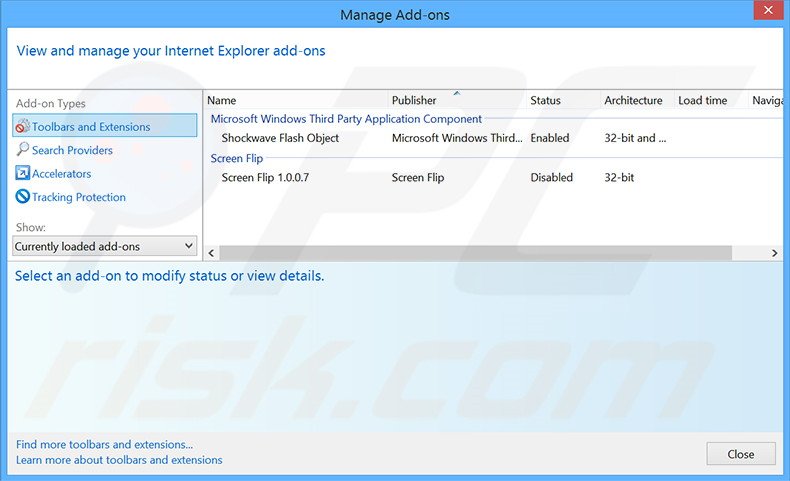
Task: Click the Disabled status of Screen Flip
Action: pos(552,177)
